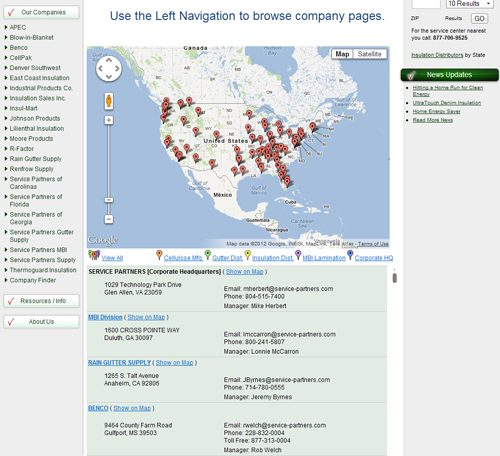Open the Home Energy Saver news link
500x456 pixels.
(x=436, y=112)
